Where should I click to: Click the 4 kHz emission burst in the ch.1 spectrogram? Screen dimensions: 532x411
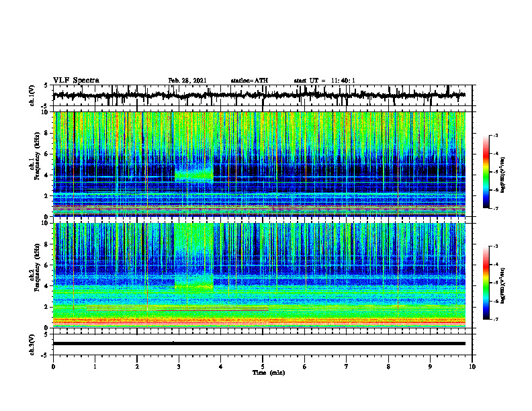point(193,174)
